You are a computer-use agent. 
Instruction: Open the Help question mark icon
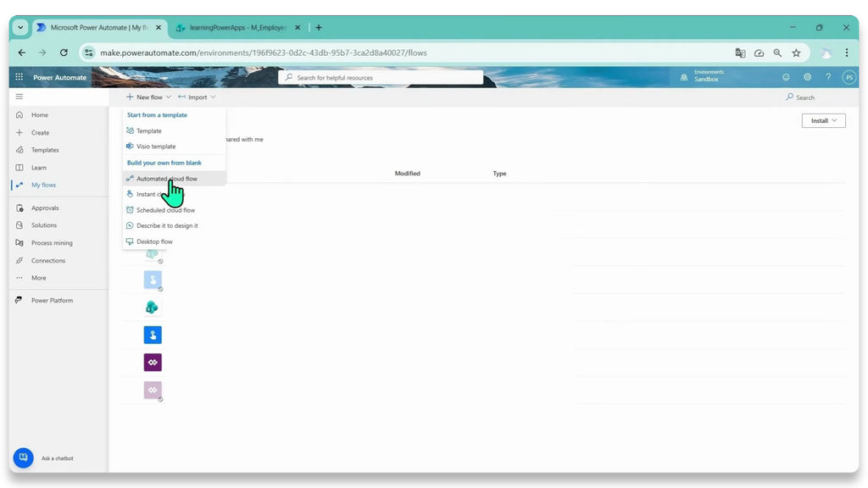tap(828, 77)
